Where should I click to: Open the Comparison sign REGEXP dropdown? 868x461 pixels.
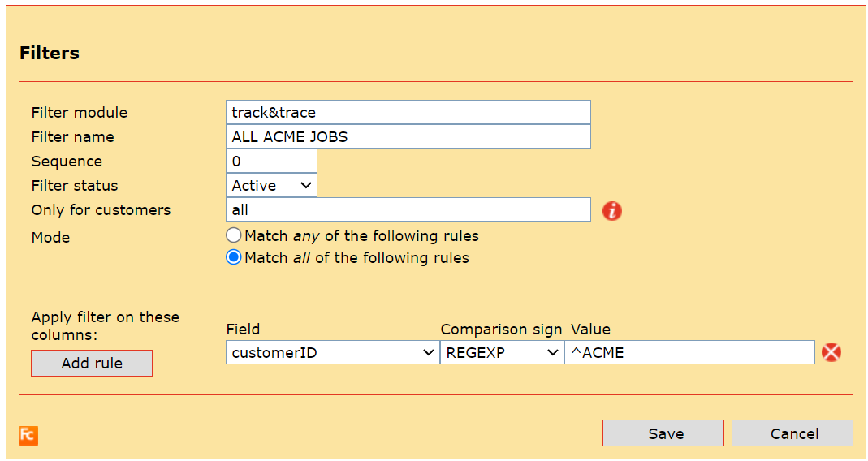501,353
